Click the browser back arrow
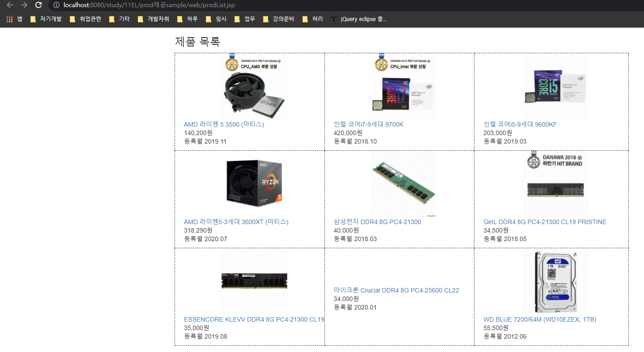644x352 pixels. (x=10, y=5)
